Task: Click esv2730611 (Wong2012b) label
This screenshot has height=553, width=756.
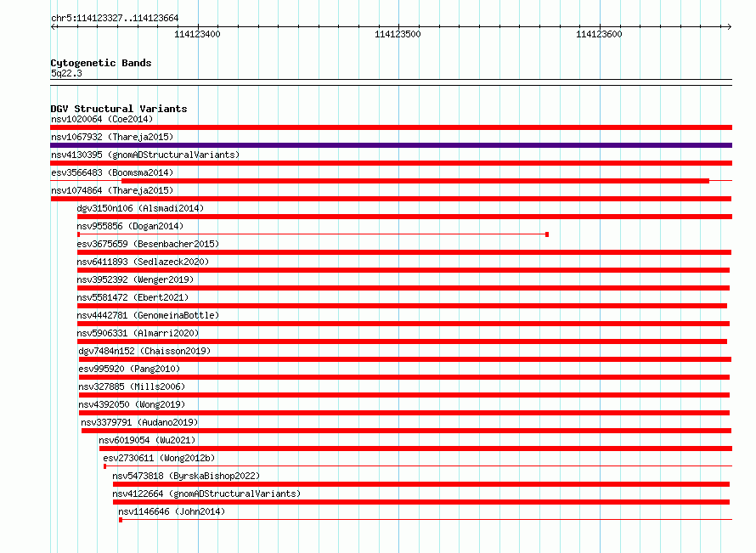Action: click(x=159, y=458)
